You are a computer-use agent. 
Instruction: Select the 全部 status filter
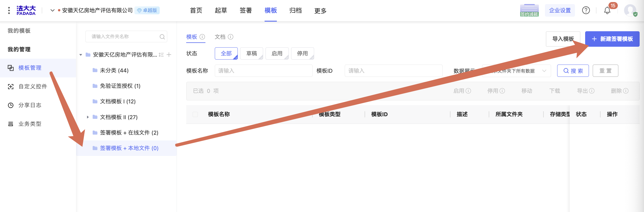[x=226, y=53]
